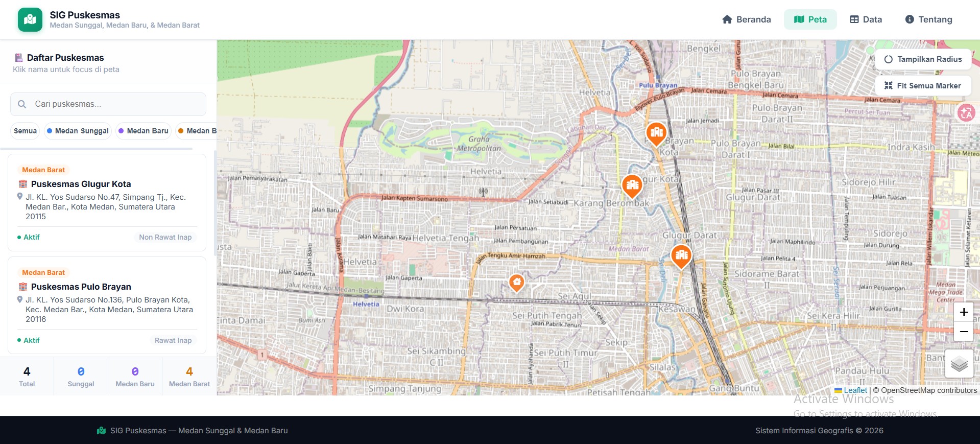The height and width of the screenshot is (444, 980).
Task: Click the location pin of Pulo Brayan address
Action: tap(20, 299)
